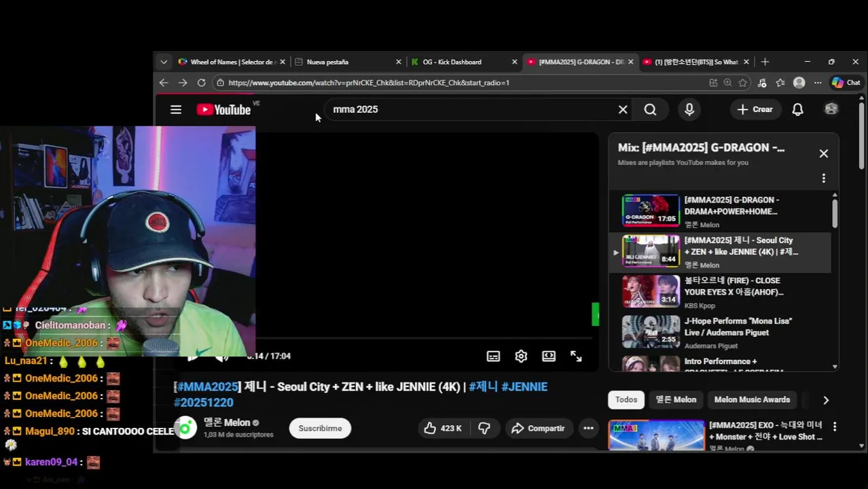Select the 멜론 Melon filter chip

[x=676, y=399]
